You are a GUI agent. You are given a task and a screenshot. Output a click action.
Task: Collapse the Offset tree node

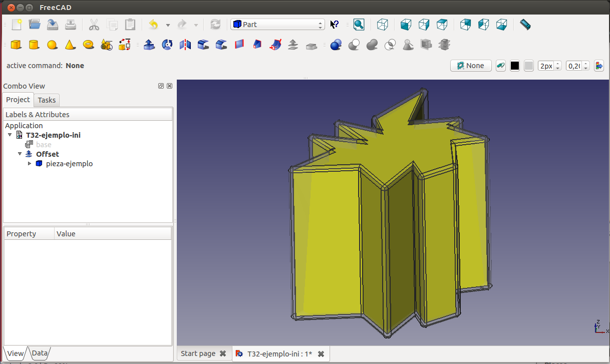(20, 154)
